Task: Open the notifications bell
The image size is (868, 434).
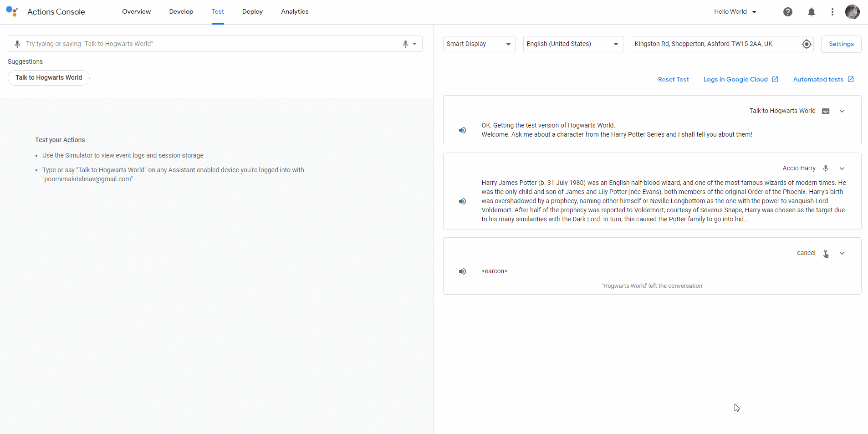Action: 812,12
